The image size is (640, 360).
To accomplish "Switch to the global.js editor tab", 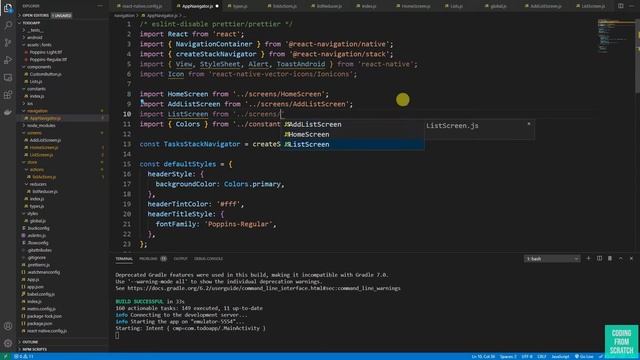I will tap(498, 6).
